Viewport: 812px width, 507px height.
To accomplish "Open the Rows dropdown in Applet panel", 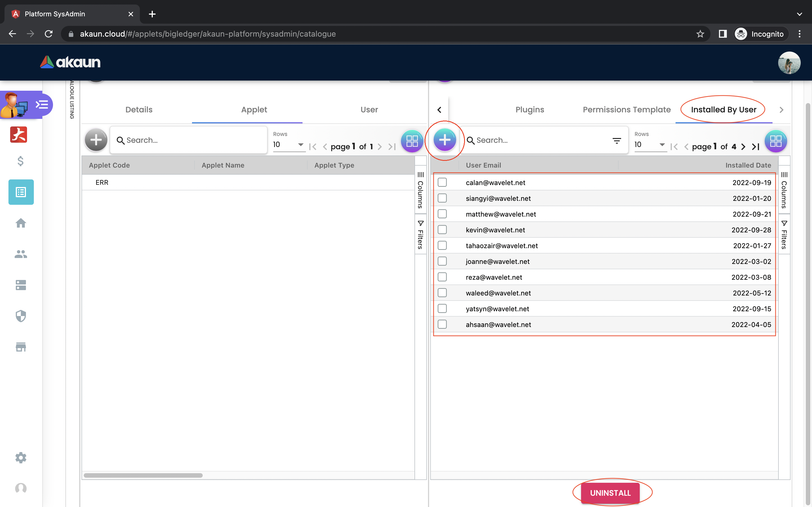I will click(x=288, y=144).
